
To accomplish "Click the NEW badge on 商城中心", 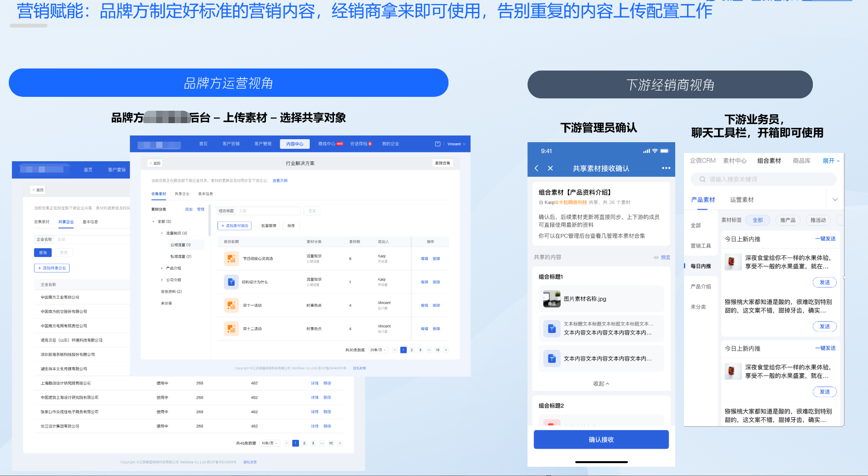I will click(x=340, y=144).
